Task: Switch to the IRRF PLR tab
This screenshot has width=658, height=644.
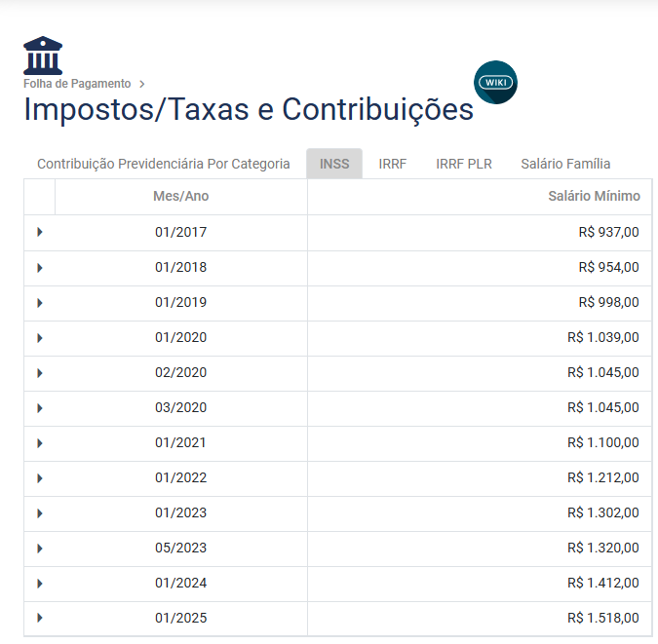Action: [x=464, y=164]
